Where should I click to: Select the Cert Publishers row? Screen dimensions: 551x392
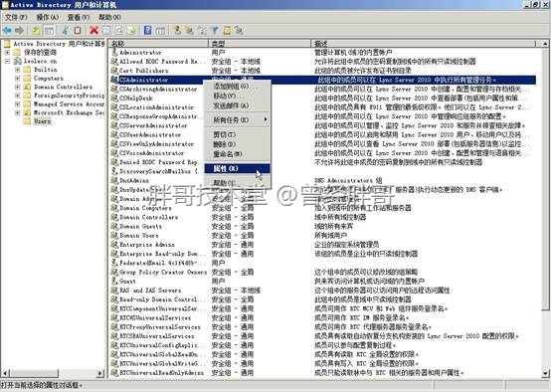click(x=323, y=71)
